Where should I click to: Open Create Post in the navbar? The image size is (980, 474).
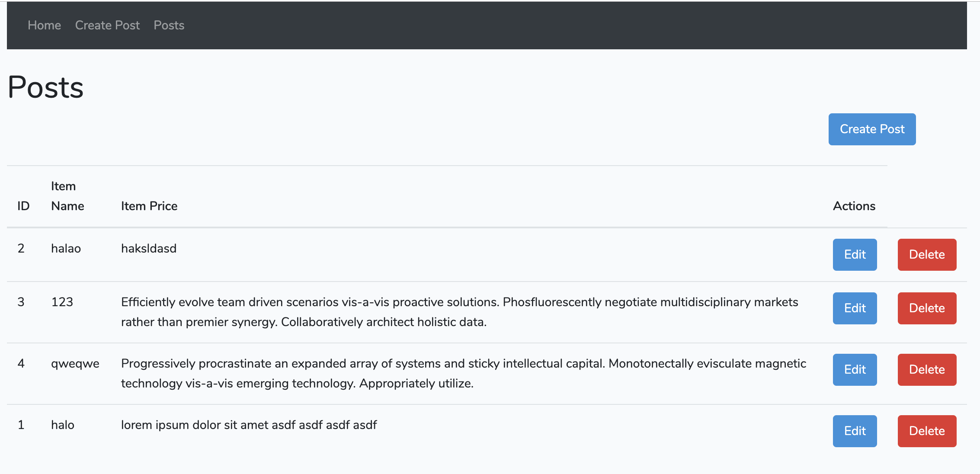click(x=107, y=25)
